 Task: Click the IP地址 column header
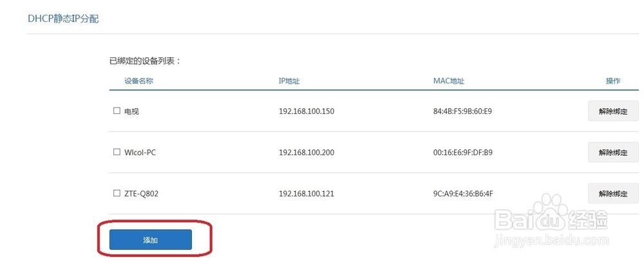(x=289, y=81)
